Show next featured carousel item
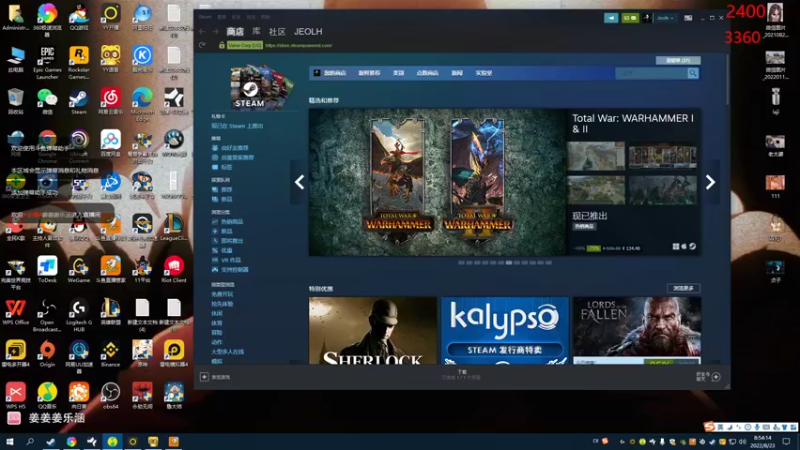The width and height of the screenshot is (800, 450). 710,182
